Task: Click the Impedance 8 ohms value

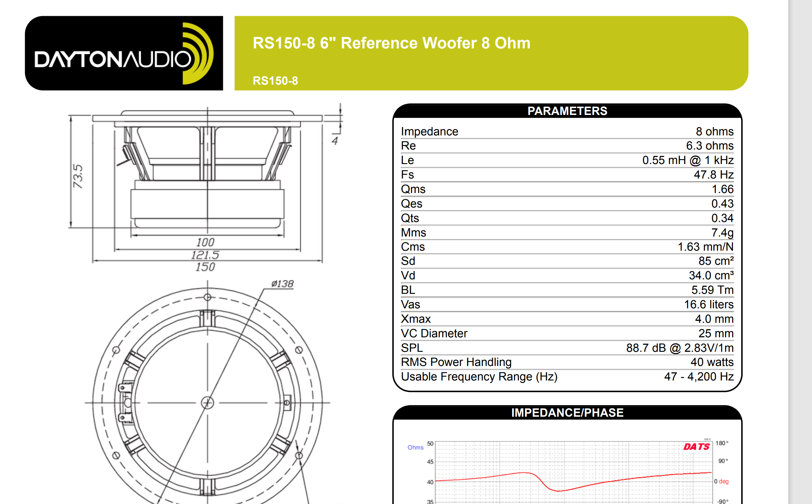Action: 714,131
